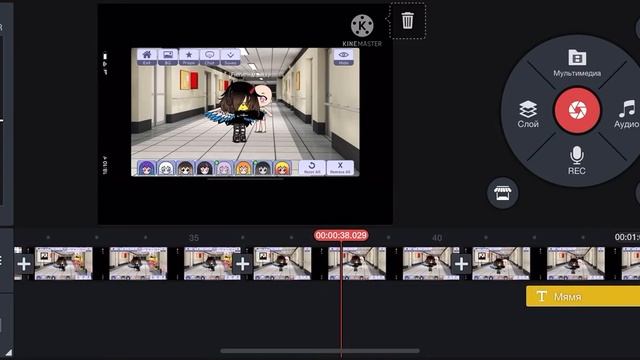Open the Мультимедиа media browser

click(577, 63)
